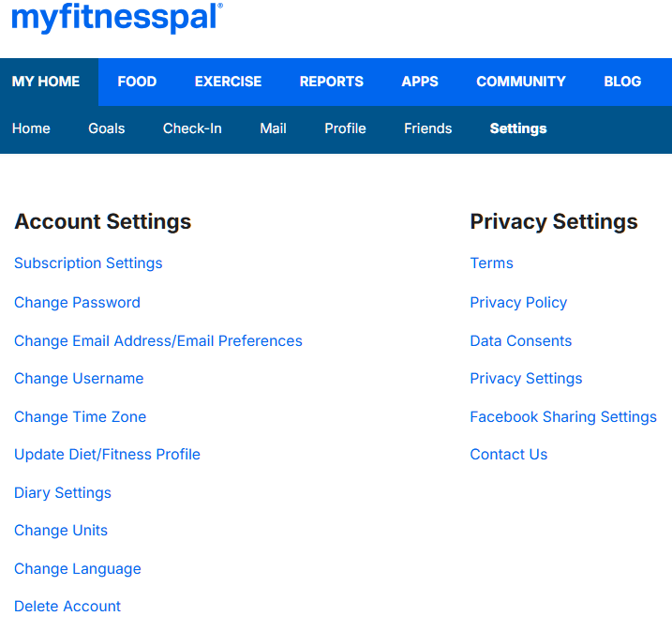
Task: Open the BLOG tab
Action: tap(622, 82)
